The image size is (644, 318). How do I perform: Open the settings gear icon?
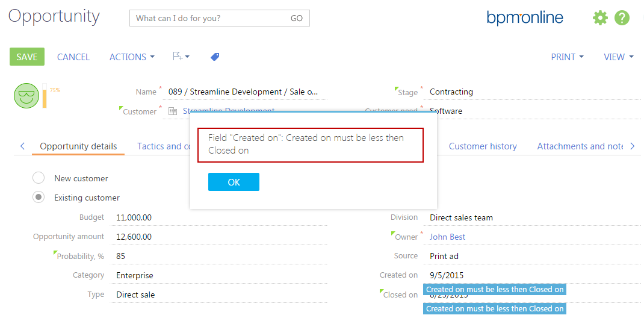point(600,18)
